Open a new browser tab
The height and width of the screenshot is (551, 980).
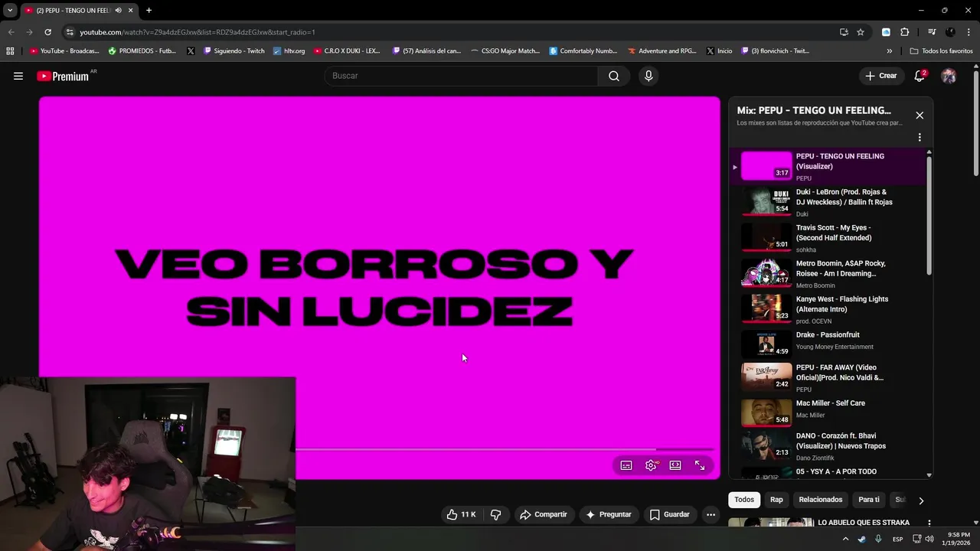[149, 11]
